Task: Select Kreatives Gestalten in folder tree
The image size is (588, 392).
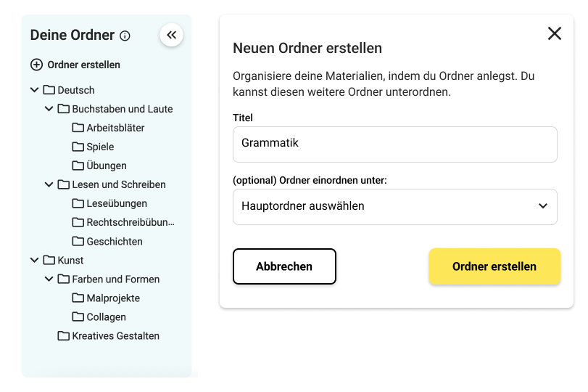Action: [x=108, y=335]
